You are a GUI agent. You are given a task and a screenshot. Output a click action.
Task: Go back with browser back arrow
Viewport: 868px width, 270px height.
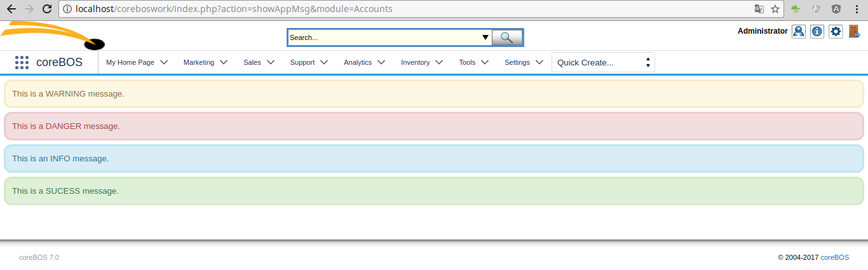11,9
